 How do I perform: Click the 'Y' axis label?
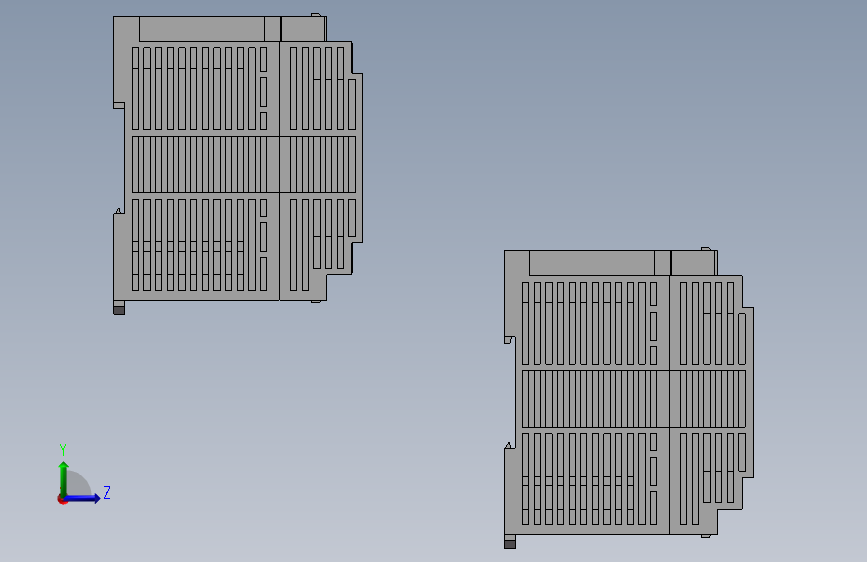(63, 449)
